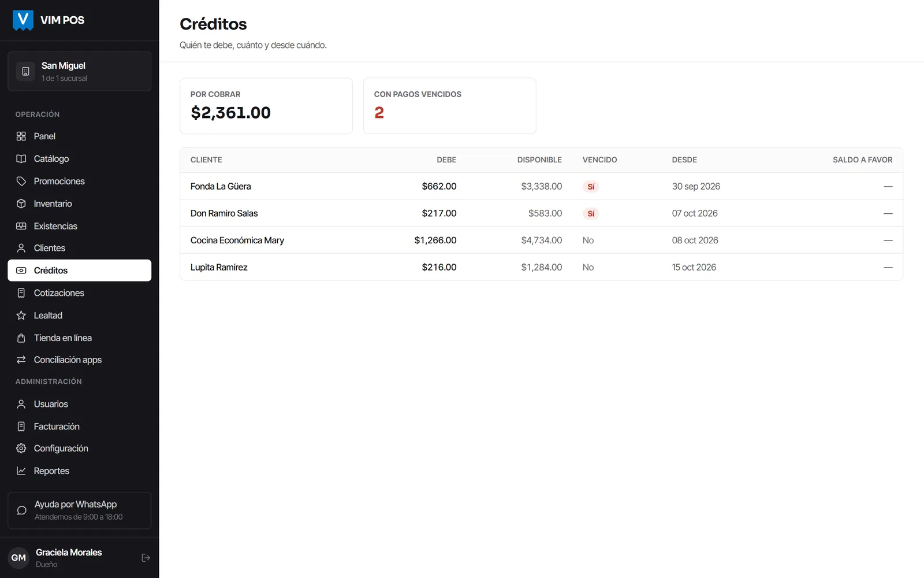Click the Cotizaciones document icon
This screenshot has width=924, height=578.
click(x=21, y=293)
